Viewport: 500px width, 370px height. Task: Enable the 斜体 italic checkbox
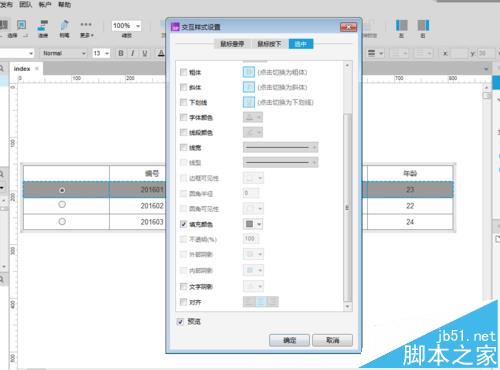183,87
